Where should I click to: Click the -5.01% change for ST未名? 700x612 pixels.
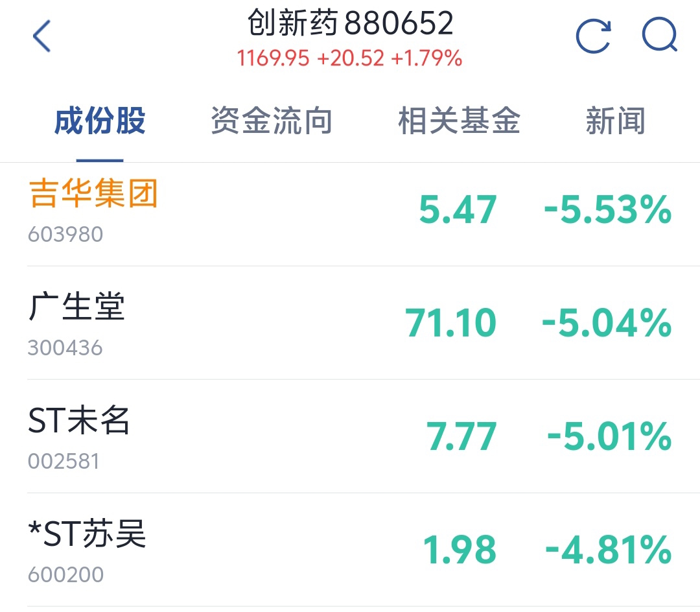click(x=609, y=436)
